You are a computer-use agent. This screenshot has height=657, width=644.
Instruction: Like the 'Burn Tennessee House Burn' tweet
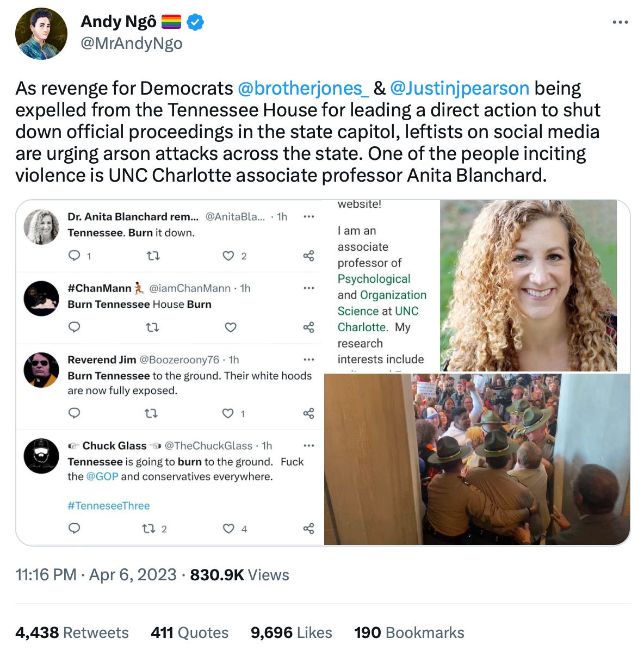tap(231, 327)
